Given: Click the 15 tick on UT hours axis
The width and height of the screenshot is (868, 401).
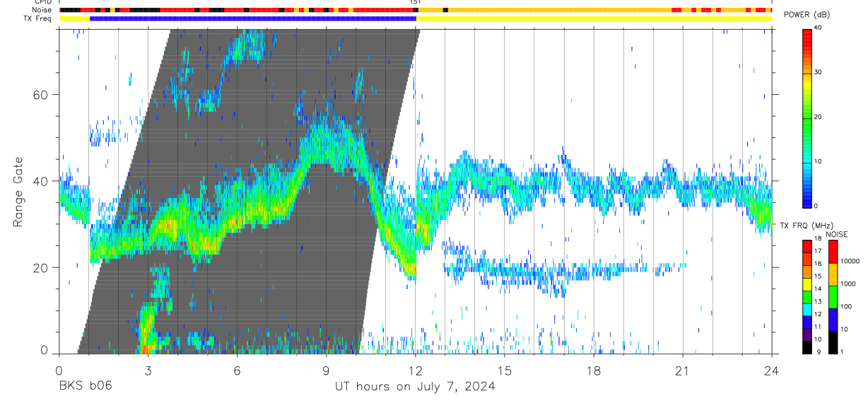Looking at the screenshot, I should tap(505, 371).
